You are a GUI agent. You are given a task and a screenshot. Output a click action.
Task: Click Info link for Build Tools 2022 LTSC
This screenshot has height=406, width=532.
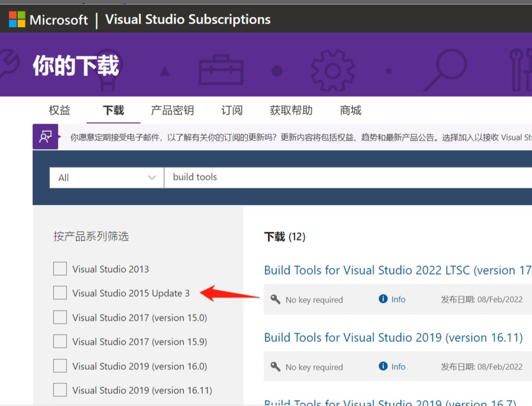coord(398,299)
